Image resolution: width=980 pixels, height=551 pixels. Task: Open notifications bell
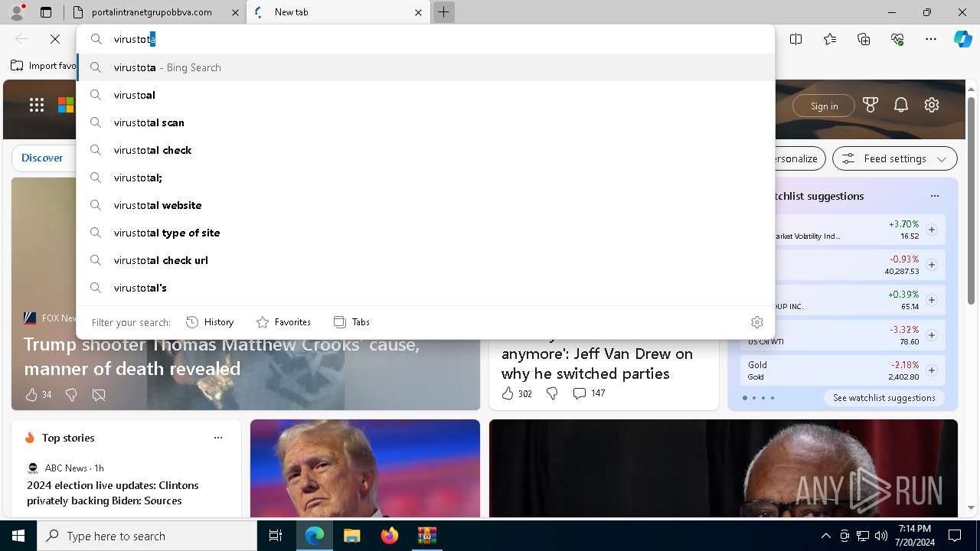click(901, 106)
